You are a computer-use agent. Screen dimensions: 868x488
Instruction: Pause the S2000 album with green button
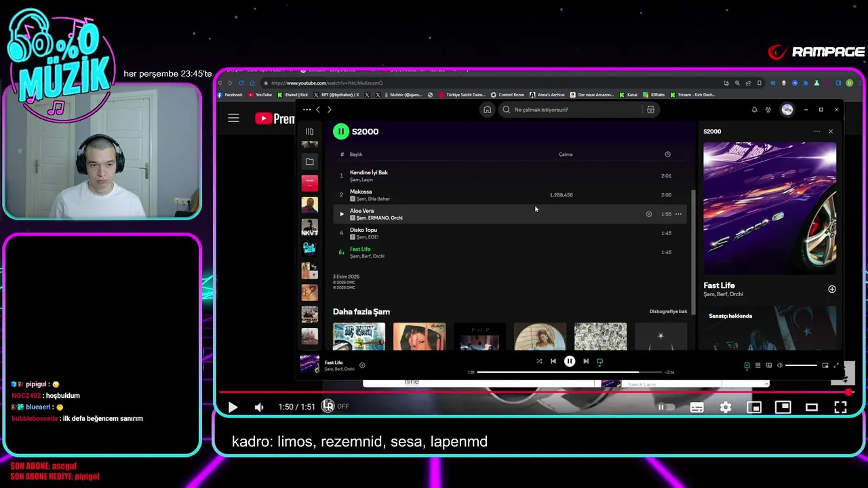340,131
